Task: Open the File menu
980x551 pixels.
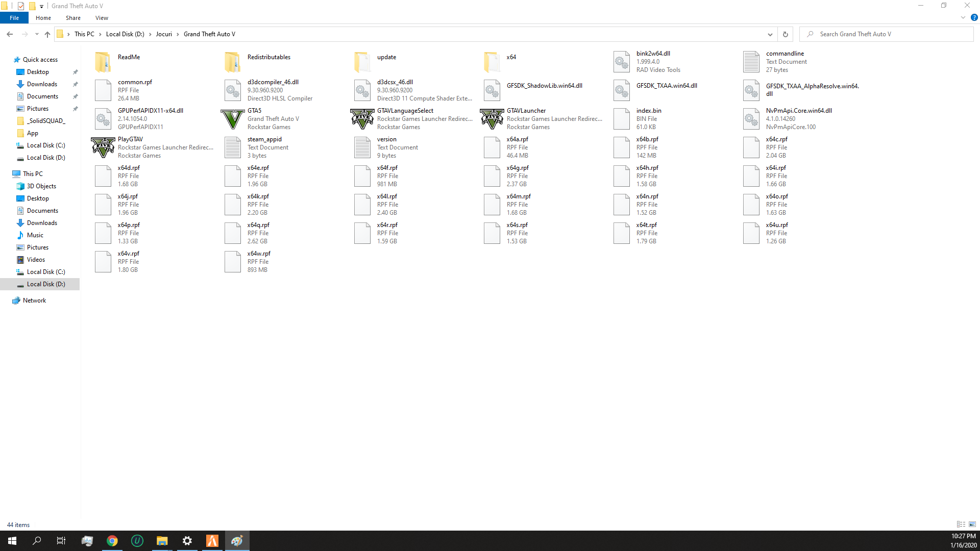Action: [x=14, y=18]
